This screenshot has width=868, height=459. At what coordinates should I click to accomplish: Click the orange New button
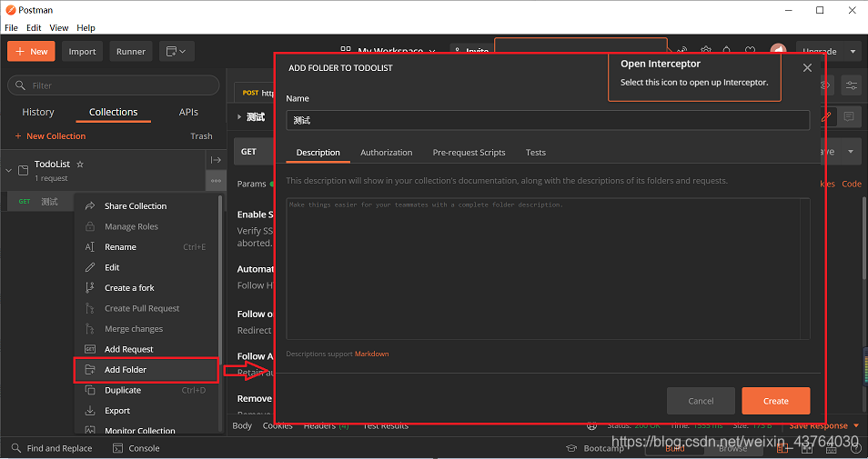coord(31,52)
